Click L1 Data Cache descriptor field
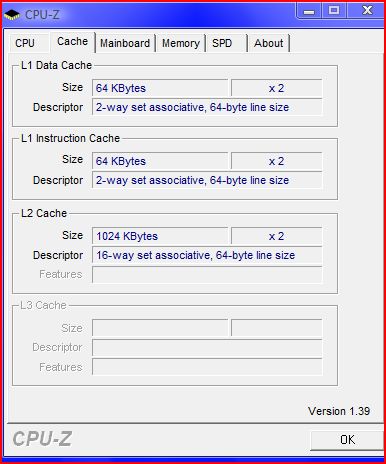This screenshot has height=464, width=386. [207, 107]
